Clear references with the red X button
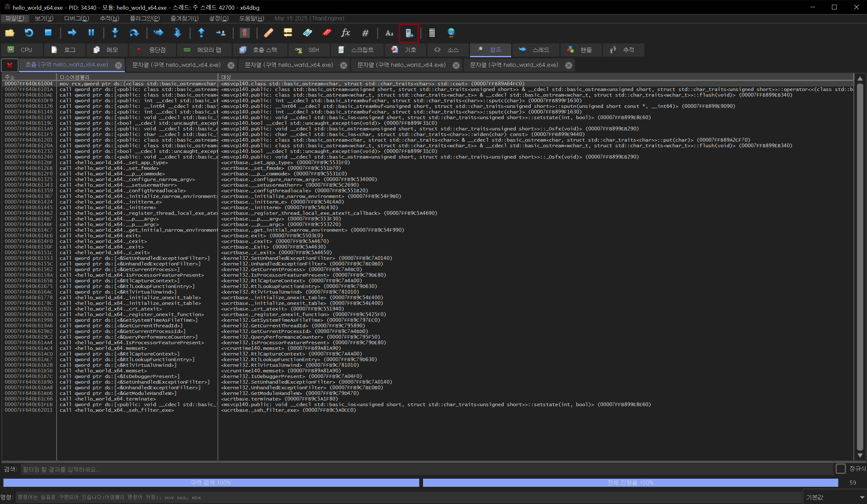 click(x=10, y=65)
